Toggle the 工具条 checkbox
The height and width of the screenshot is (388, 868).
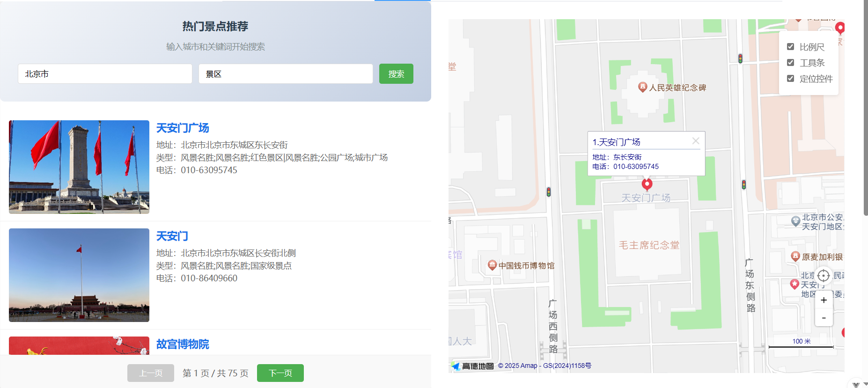click(790, 63)
